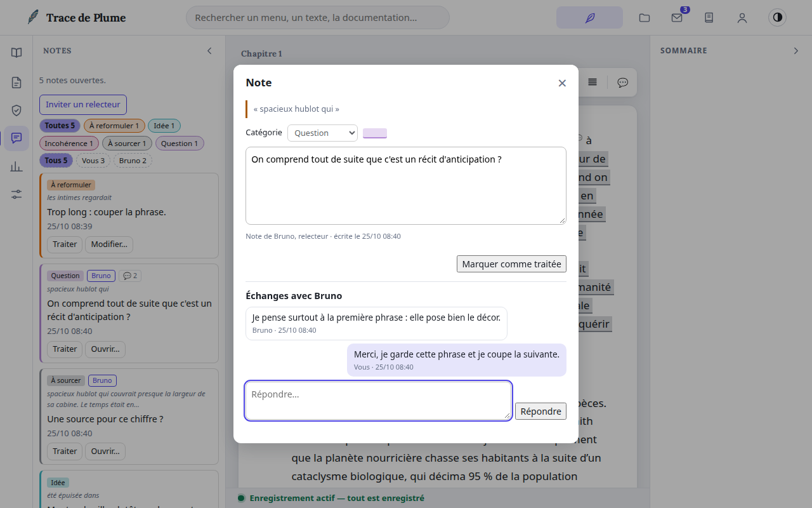Click the Trace de Plume feather logo
Screen dimensions: 812x508
click(33, 17)
